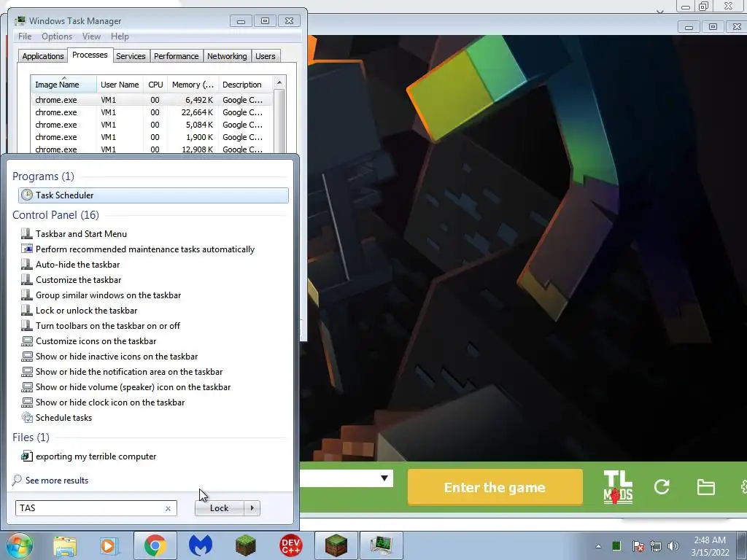This screenshot has height=560, width=747.
Task: Expand the version dropdown in TLauncher
Action: (384, 478)
